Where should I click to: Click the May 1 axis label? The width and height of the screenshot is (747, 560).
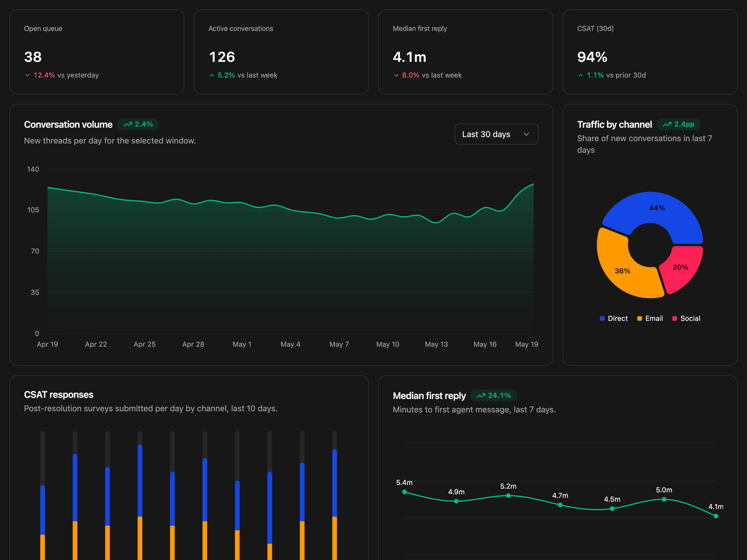click(242, 344)
